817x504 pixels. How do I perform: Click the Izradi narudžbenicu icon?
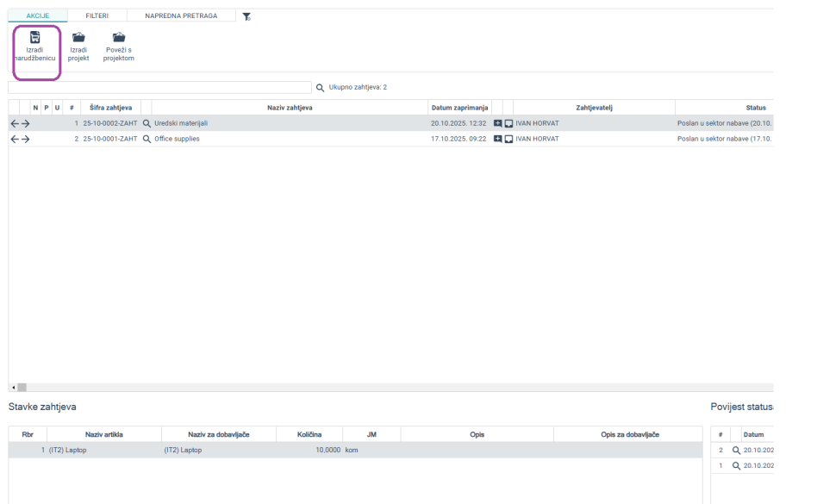pos(35,38)
